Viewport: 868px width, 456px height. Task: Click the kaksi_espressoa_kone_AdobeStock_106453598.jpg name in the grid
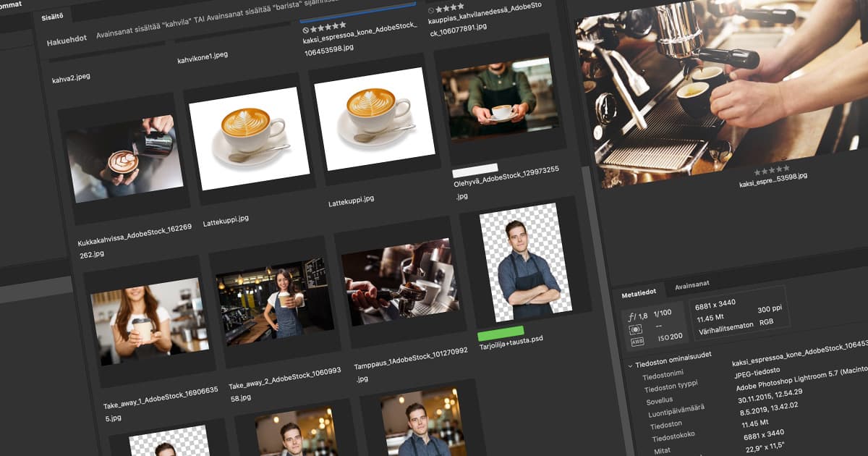point(361,39)
